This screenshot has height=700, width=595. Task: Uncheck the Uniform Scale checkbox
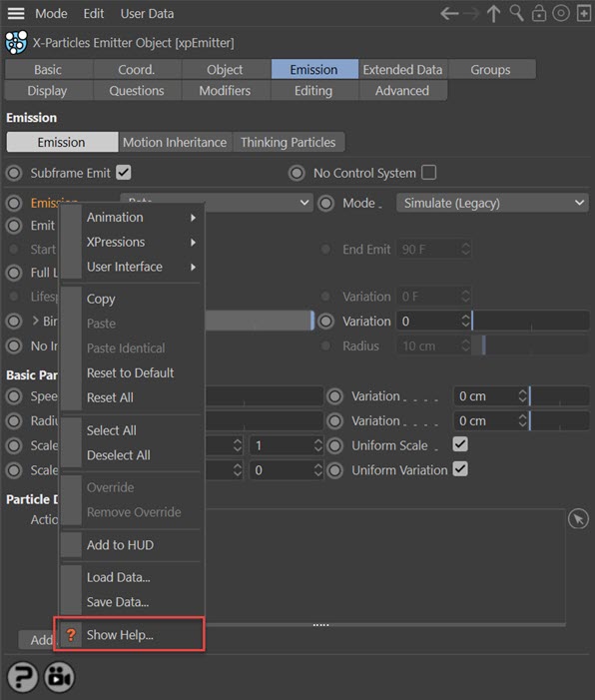coord(460,444)
